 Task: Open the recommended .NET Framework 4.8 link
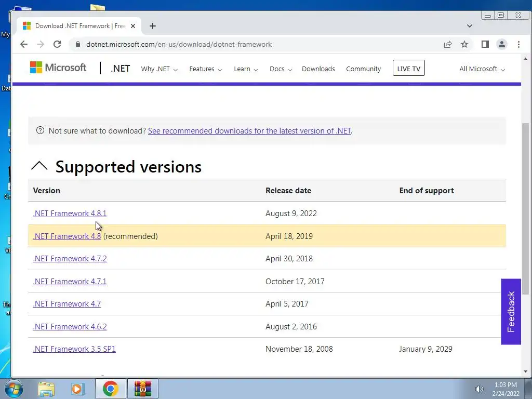point(67,236)
